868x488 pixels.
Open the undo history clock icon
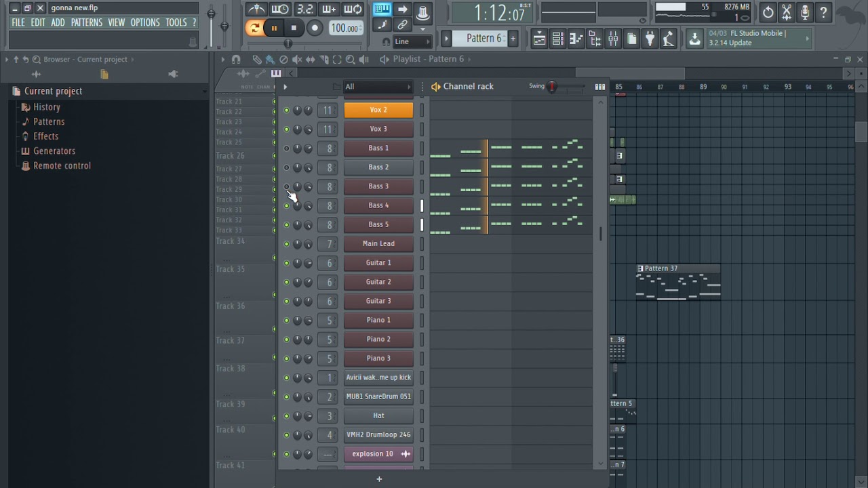pos(768,12)
